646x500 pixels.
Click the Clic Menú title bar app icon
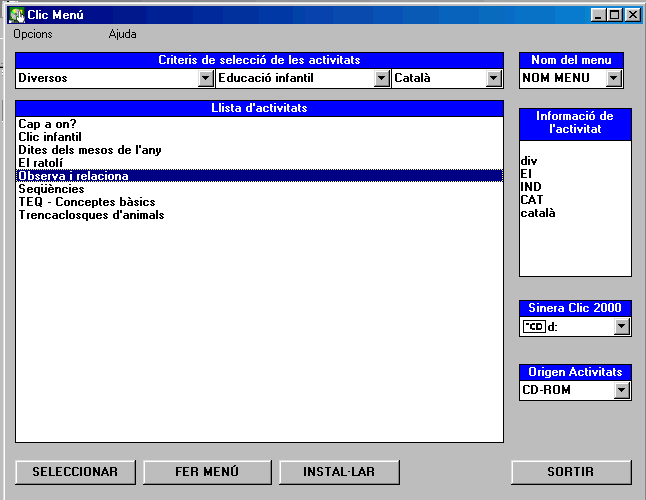point(16,15)
